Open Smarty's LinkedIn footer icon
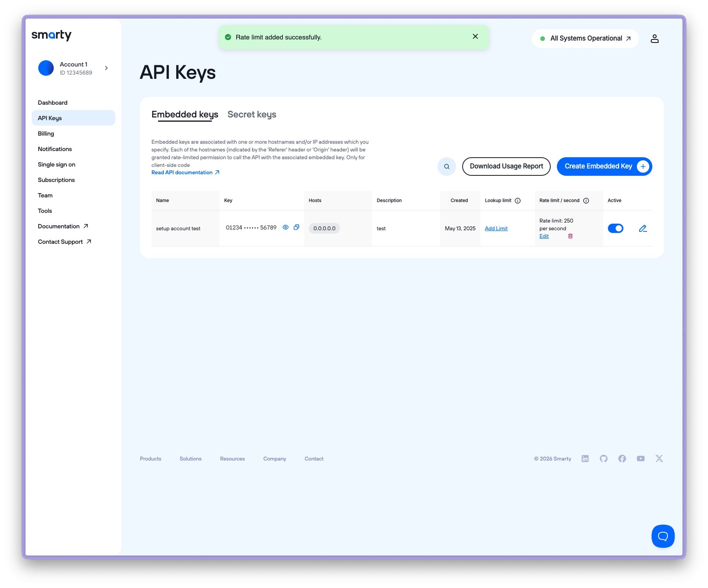The width and height of the screenshot is (708, 588). 585,459
